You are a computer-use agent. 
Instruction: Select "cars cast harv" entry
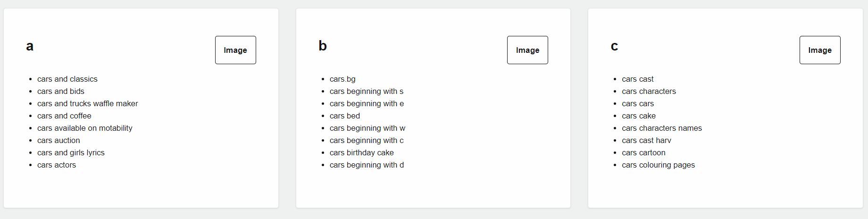[x=646, y=141]
